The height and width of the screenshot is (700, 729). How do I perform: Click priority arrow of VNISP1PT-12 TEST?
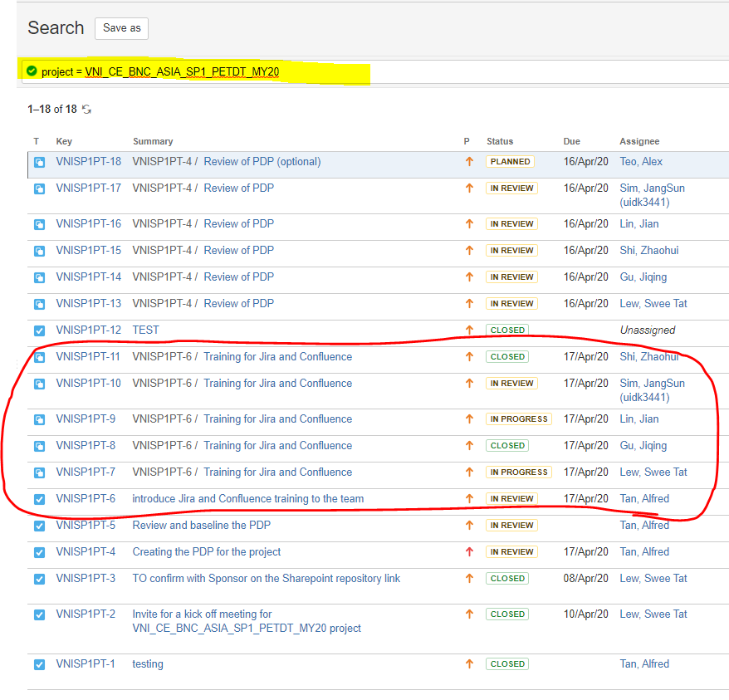(x=470, y=330)
